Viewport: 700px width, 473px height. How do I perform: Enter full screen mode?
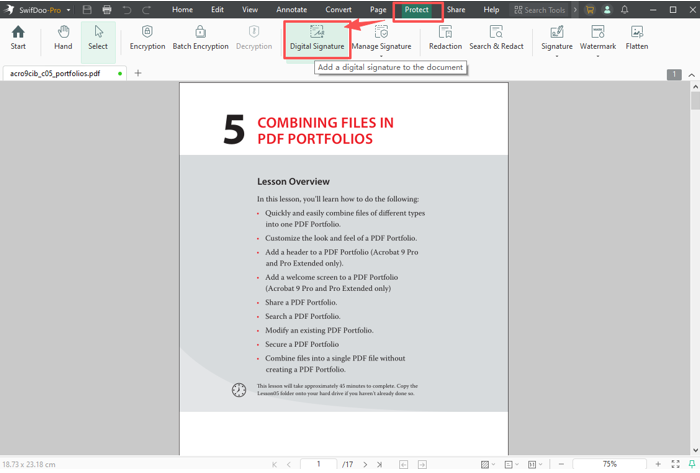(675, 465)
